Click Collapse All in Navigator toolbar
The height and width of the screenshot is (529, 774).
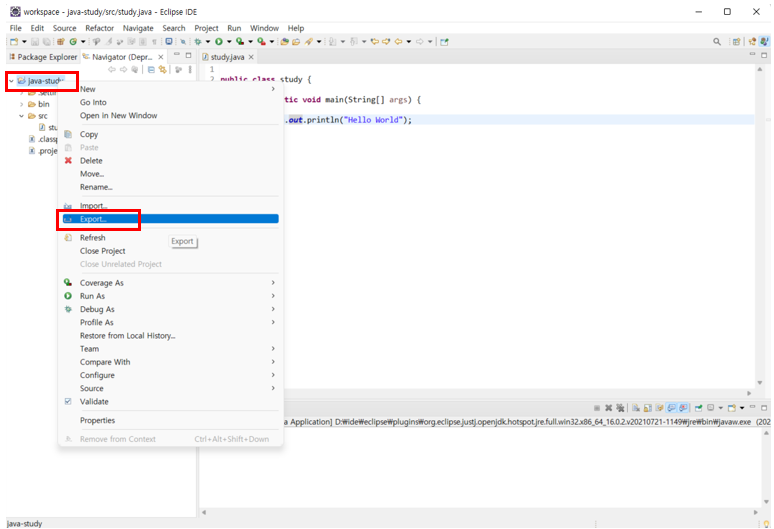(151, 70)
